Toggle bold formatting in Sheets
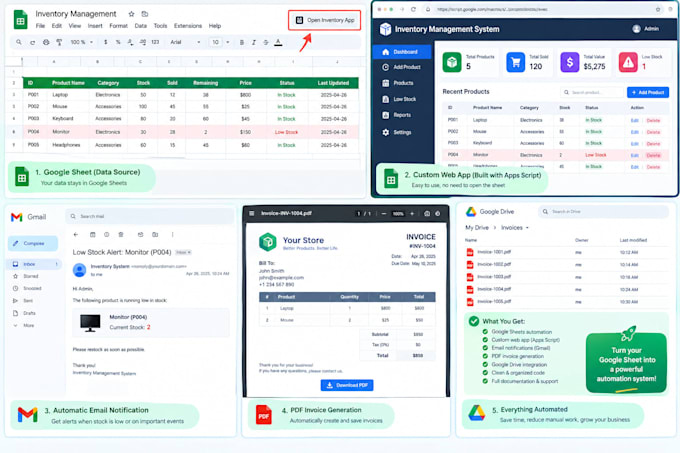The width and height of the screenshot is (680, 453). [242, 42]
